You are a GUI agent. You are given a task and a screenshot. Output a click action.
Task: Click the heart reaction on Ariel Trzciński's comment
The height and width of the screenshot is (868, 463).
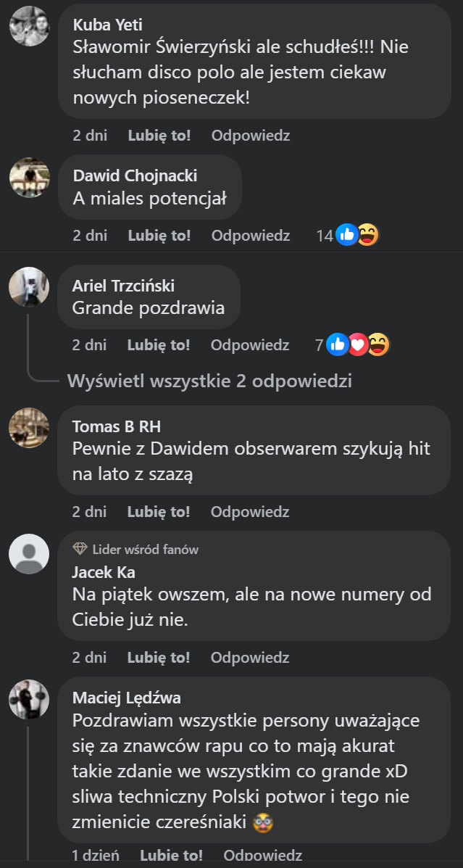tap(358, 346)
